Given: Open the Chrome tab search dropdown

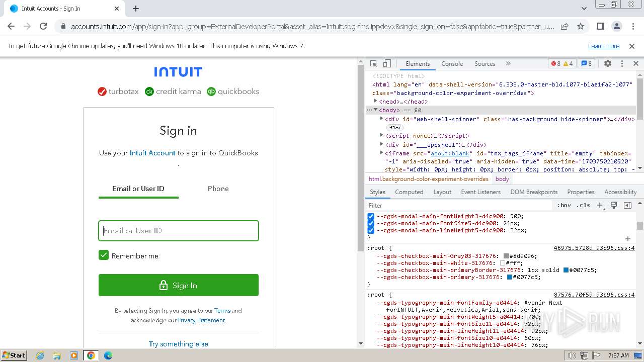Looking at the screenshot, I should pos(584,9).
